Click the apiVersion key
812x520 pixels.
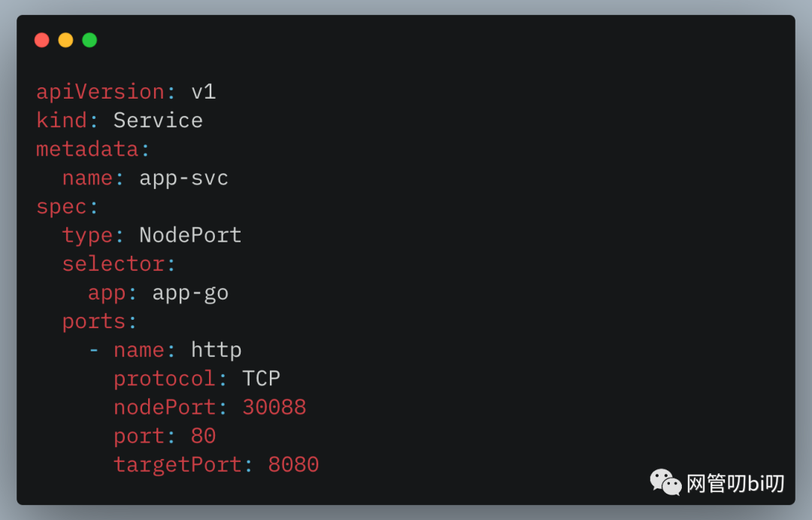coord(101,92)
